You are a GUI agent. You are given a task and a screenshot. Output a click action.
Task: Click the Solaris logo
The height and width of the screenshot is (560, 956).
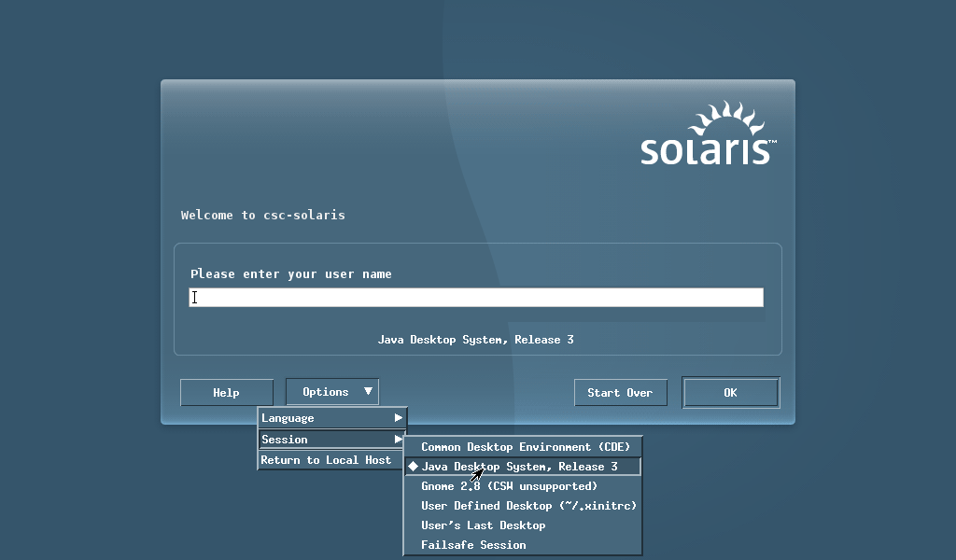coord(709,133)
